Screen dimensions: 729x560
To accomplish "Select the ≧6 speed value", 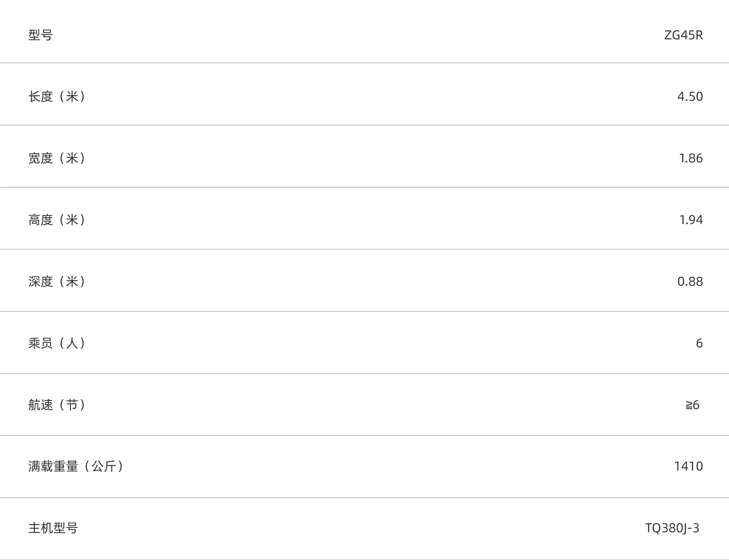I will 692,405.
